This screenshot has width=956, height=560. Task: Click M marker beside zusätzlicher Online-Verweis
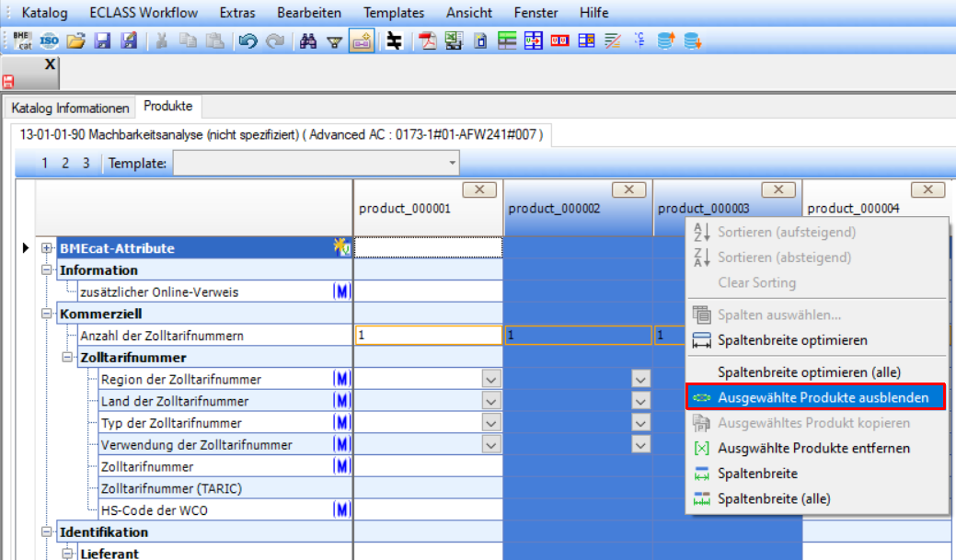click(x=340, y=292)
